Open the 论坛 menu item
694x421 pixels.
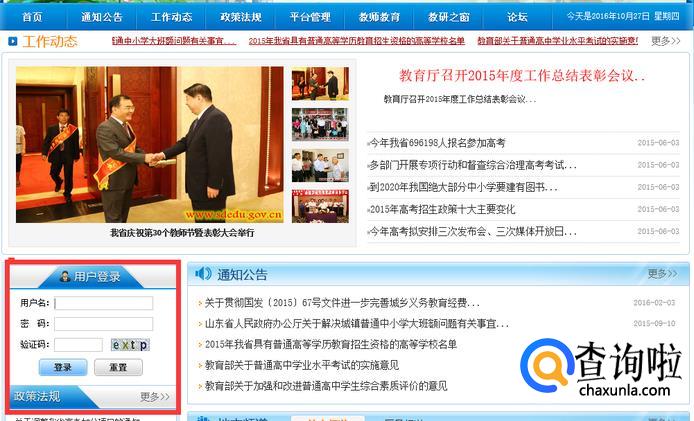click(517, 17)
